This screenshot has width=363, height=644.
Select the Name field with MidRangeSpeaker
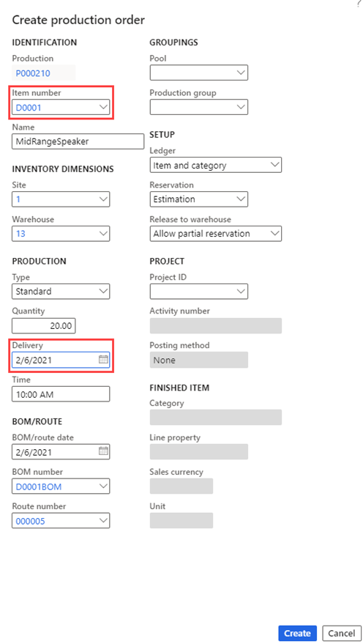[x=78, y=141]
